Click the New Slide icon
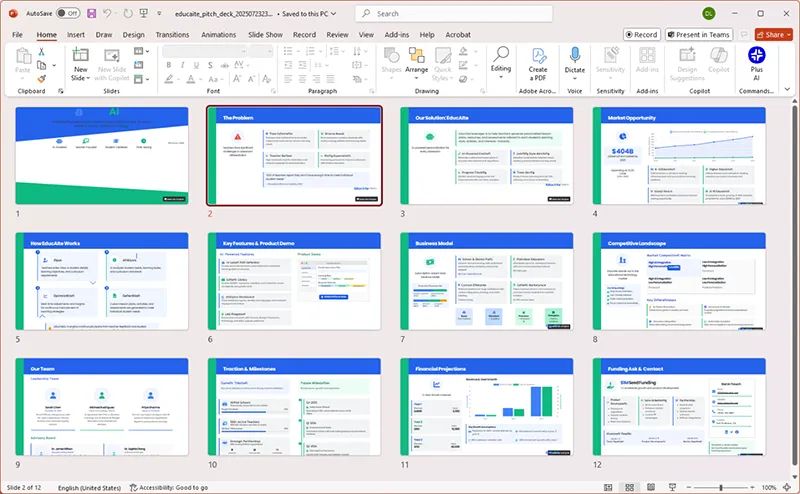 80,60
